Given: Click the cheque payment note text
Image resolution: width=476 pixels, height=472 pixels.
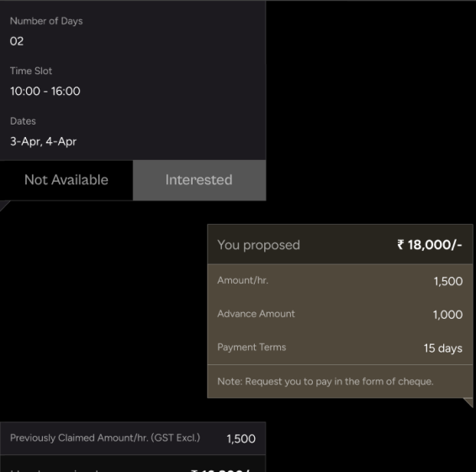Looking at the screenshot, I should [x=325, y=381].
